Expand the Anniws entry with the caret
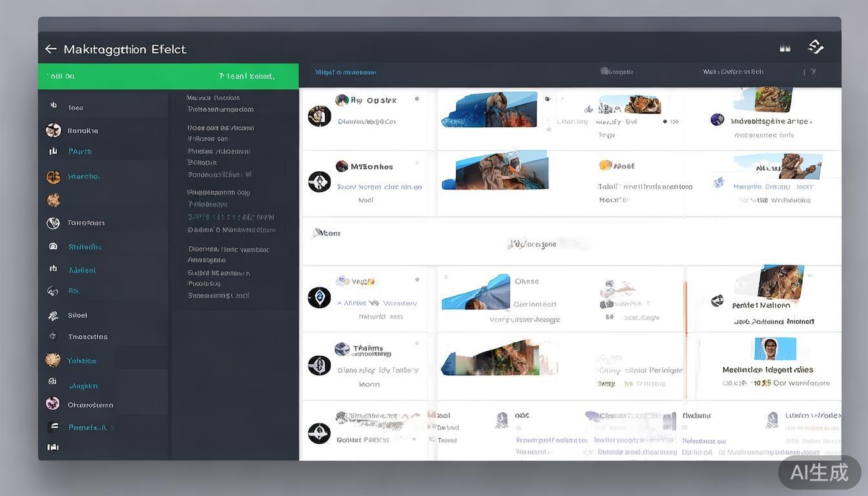Screen dimensions: 868x496 click(x=340, y=303)
